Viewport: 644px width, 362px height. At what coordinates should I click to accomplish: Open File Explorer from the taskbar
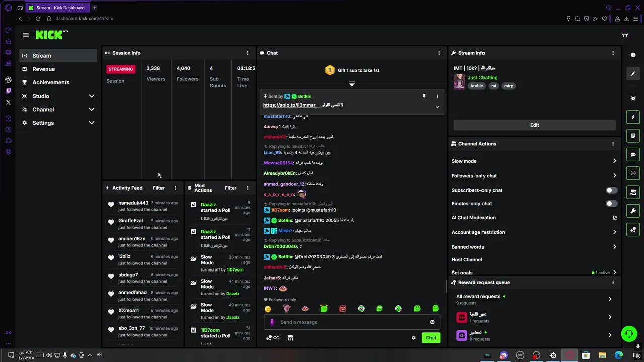coord(602,355)
